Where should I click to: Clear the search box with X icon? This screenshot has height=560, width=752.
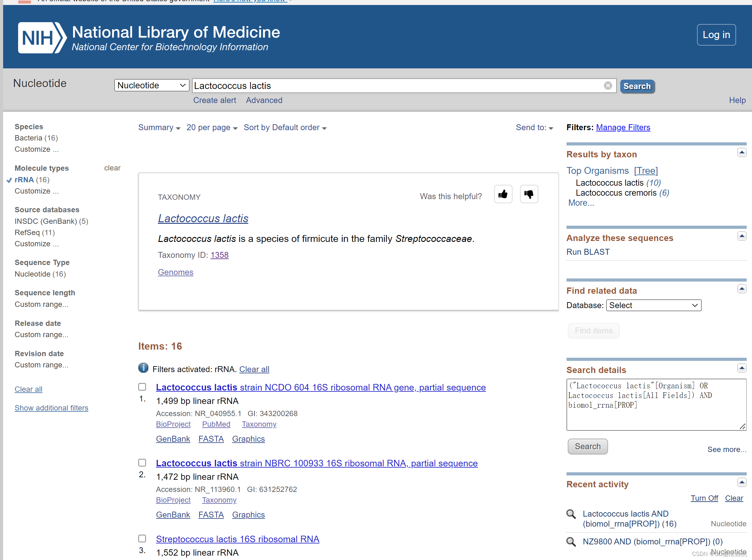608,86
